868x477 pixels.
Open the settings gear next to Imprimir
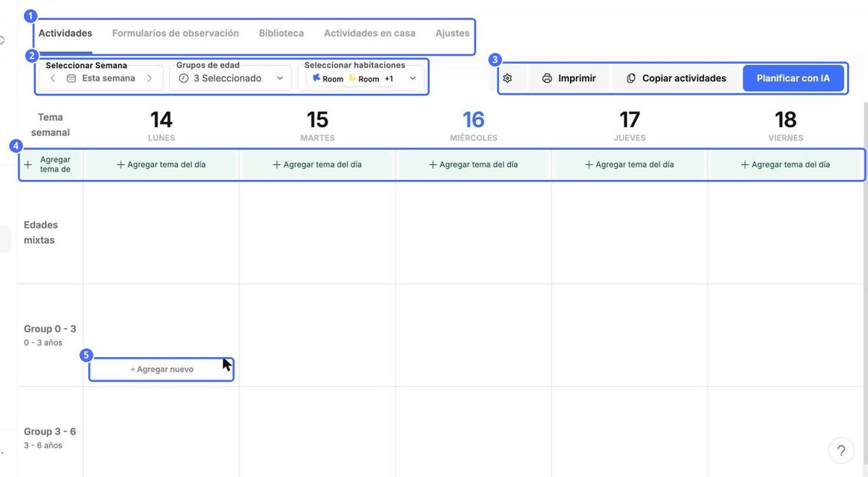(x=508, y=78)
